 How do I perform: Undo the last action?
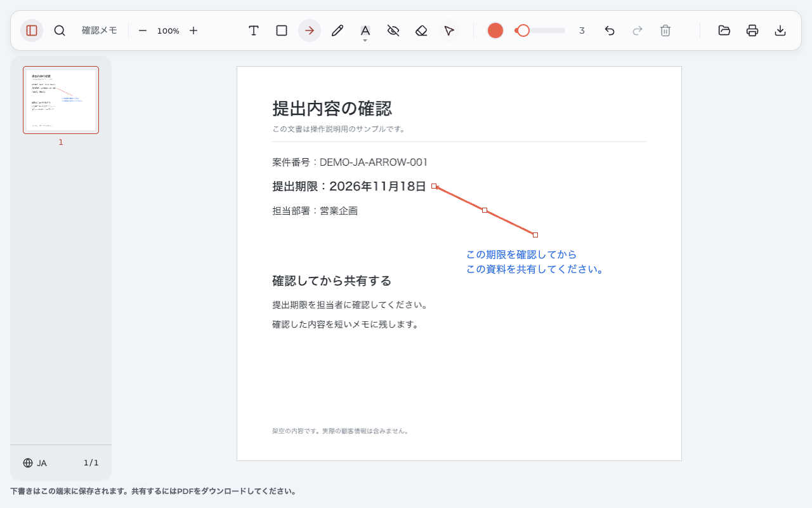tap(610, 30)
